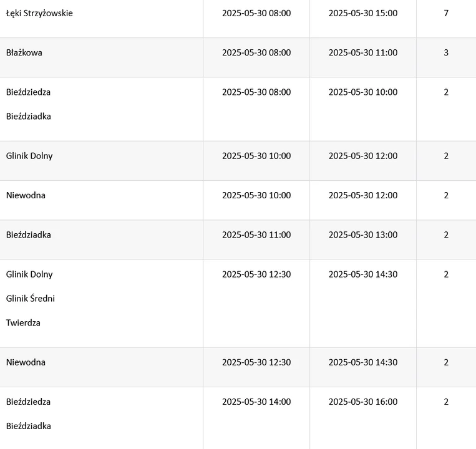Select the Błażkowa row name
476x449 pixels.
(x=24, y=53)
